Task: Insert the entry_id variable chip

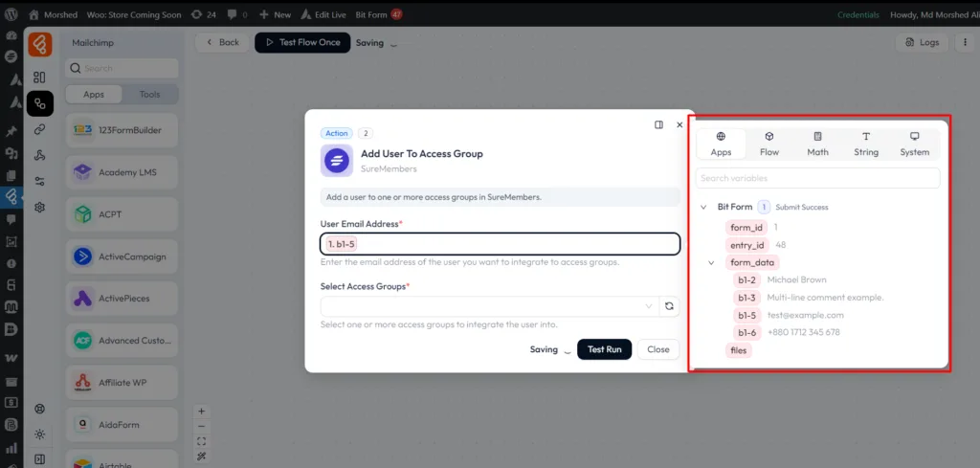Action: click(746, 245)
